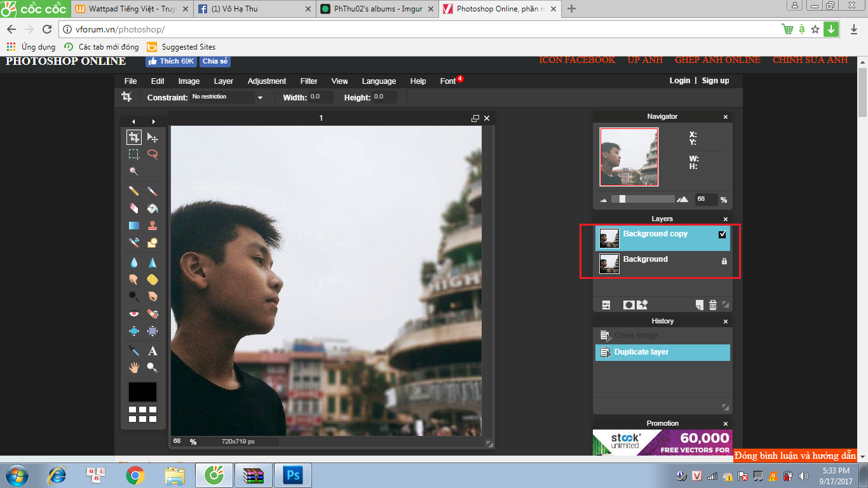Select the Paint Bucket tool
This screenshot has height=488, width=868.
153,208
